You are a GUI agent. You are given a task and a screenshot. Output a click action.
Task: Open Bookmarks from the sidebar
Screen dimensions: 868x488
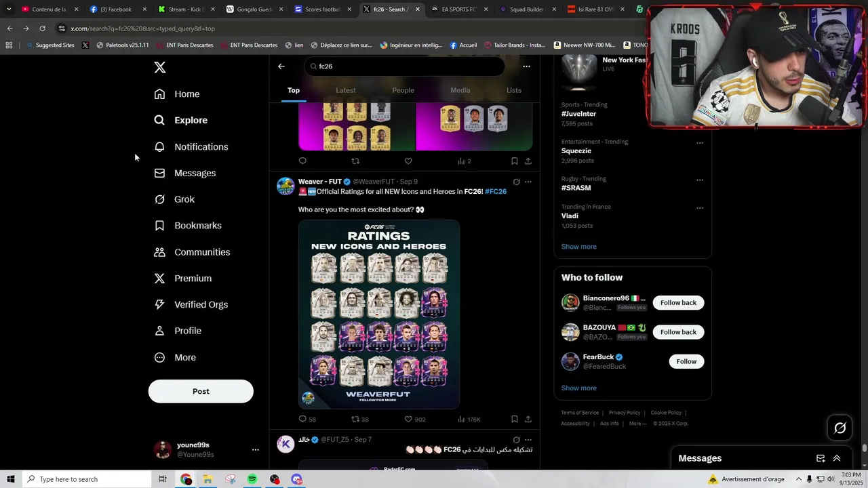188,226
